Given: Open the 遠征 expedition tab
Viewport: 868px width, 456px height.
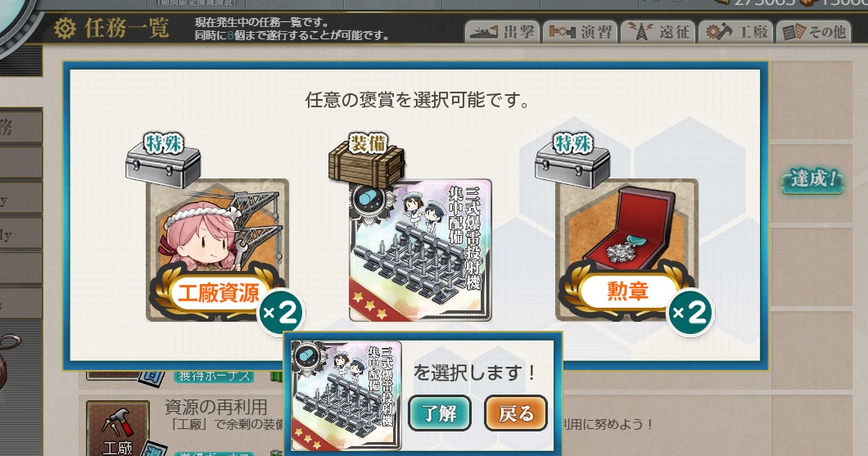Looking at the screenshot, I should click(658, 32).
